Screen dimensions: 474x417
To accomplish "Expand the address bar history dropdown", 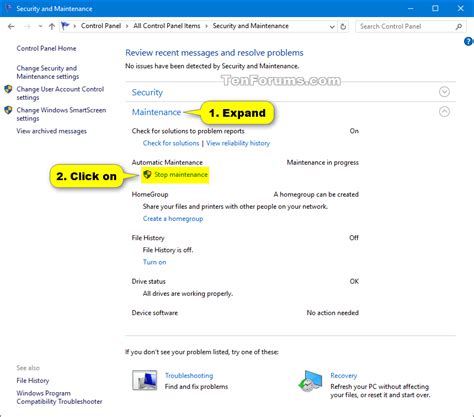I will pyautogui.click(x=332, y=27).
